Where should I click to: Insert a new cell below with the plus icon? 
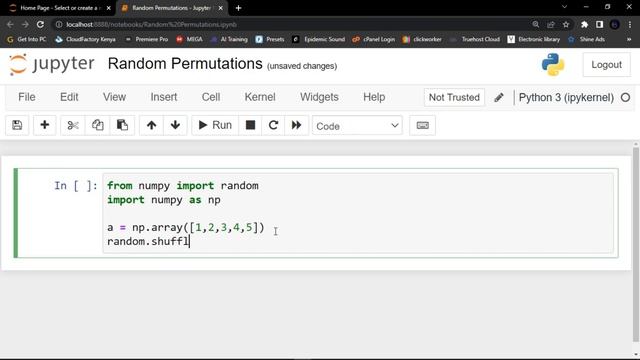44,125
